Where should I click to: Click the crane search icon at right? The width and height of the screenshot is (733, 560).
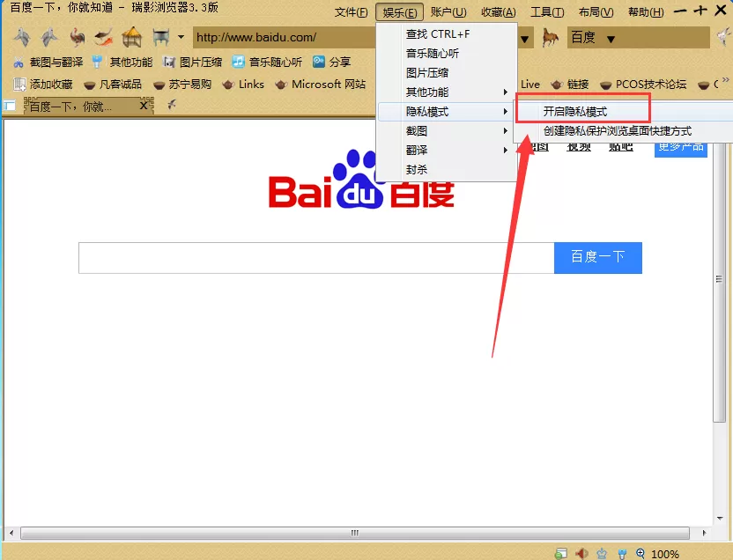pos(724,37)
